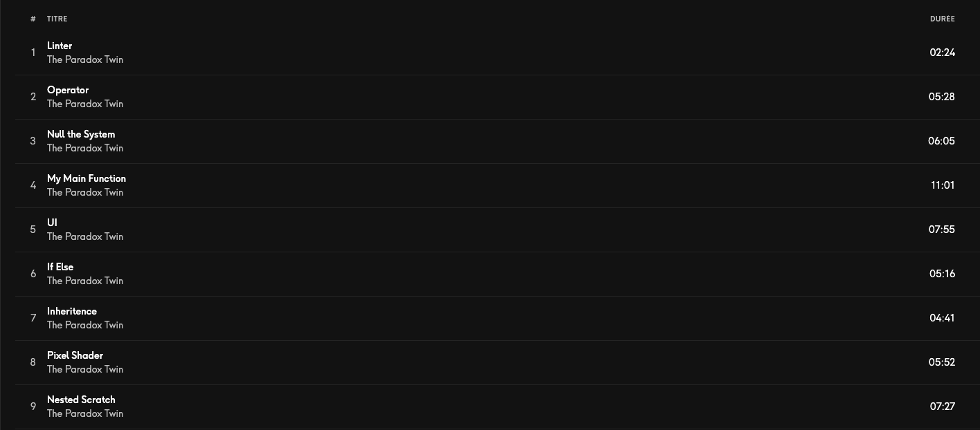Select Pixel Shader track title
The height and width of the screenshot is (430, 980).
pos(75,355)
